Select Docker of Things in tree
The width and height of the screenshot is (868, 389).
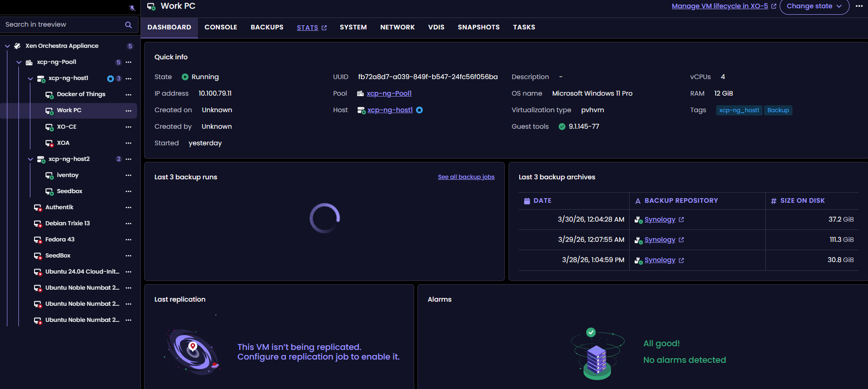click(81, 94)
